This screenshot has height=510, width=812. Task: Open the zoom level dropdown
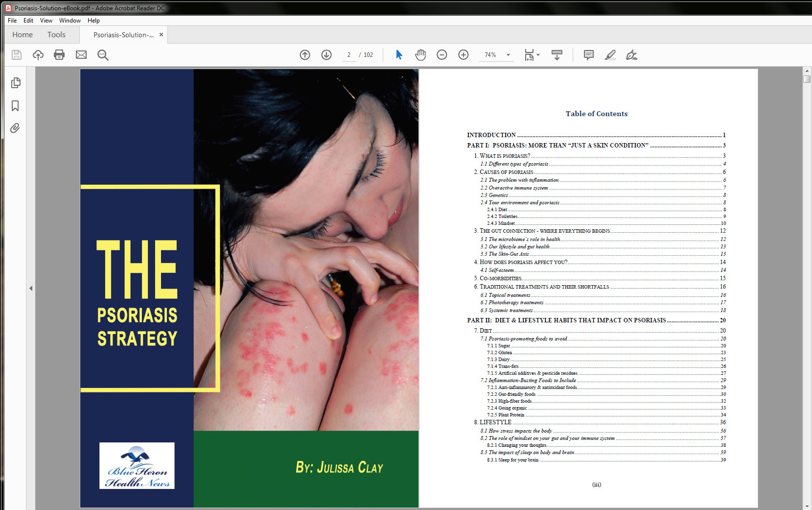click(508, 55)
